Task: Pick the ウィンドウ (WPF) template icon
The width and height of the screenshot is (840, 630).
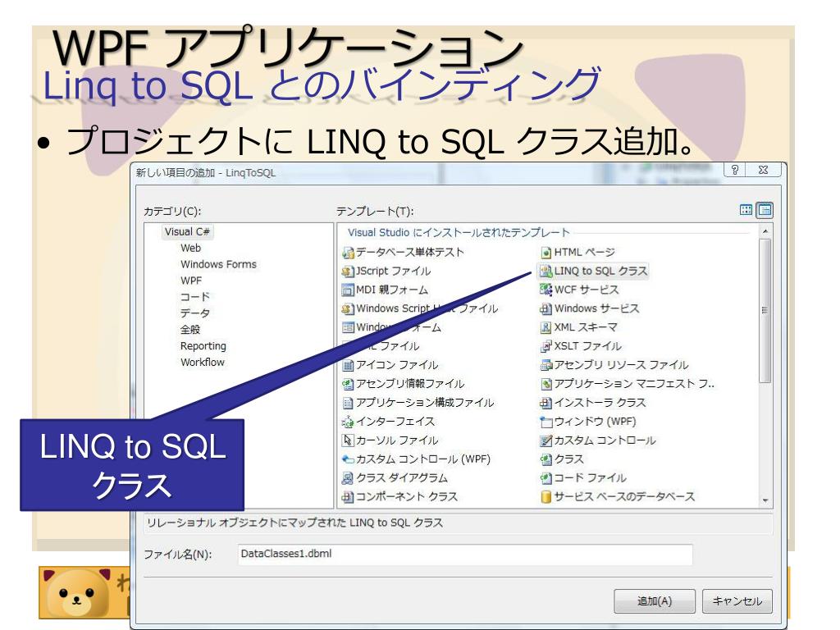Action: (x=546, y=422)
